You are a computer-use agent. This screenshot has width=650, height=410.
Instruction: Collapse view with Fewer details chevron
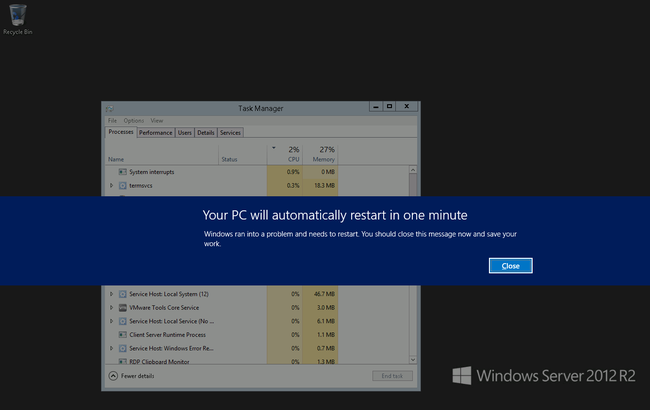coord(113,376)
